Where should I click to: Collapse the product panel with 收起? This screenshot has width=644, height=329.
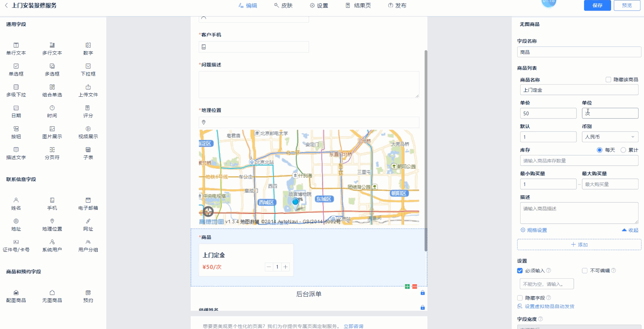point(630,230)
